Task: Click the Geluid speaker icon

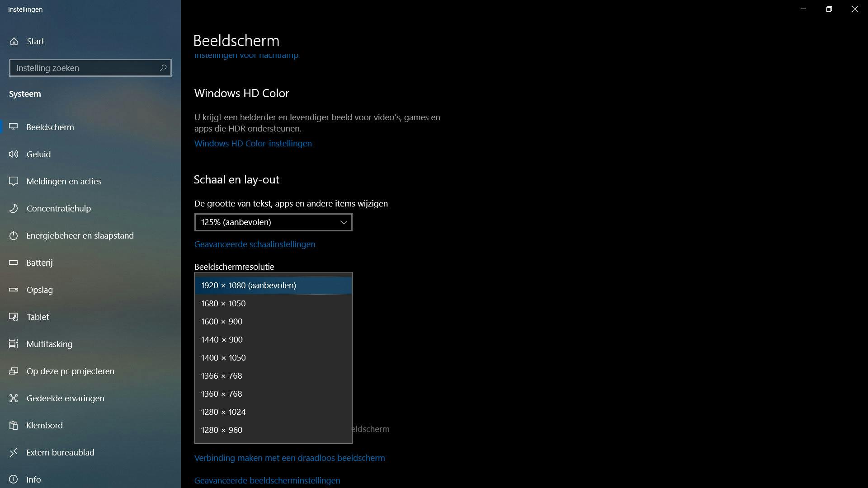Action: (x=14, y=154)
